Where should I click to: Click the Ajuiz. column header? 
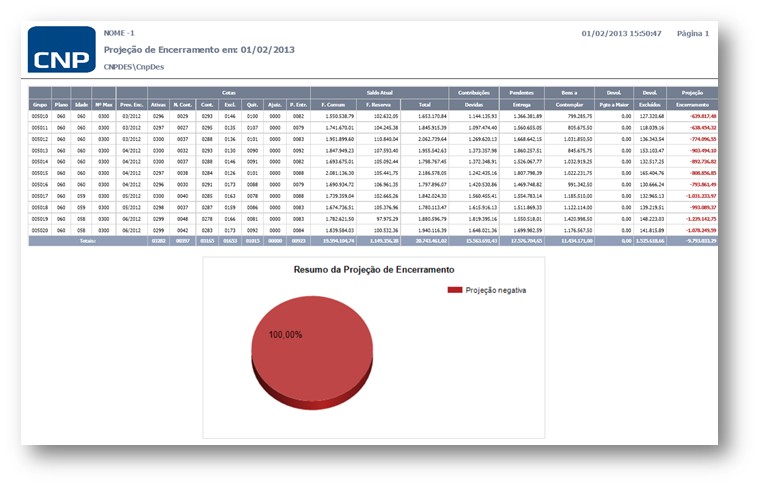(x=275, y=105)
